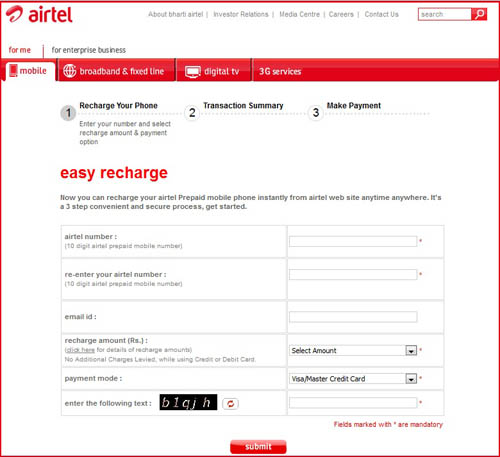500x457 pixels.
Task: Open Contact Us link
Action: pos(382,14)
